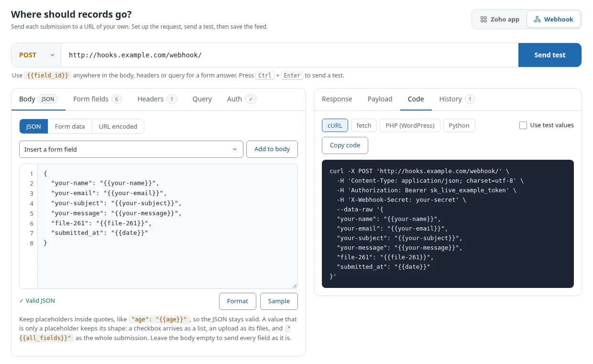Screen dimensions: 593x364
Task: Open the History tab
Action: pyautogui.click(x=457, y=99)
